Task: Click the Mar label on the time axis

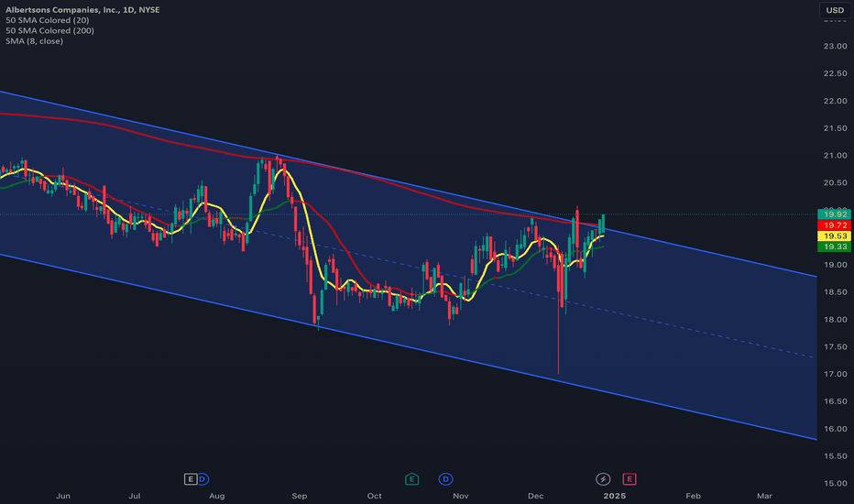Action: [x=765, y=496]
